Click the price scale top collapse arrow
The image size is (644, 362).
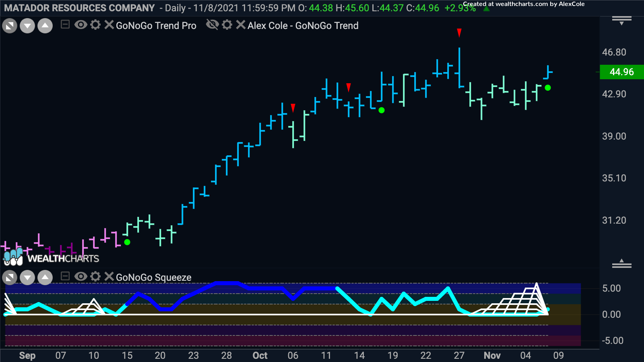point(622,21)
